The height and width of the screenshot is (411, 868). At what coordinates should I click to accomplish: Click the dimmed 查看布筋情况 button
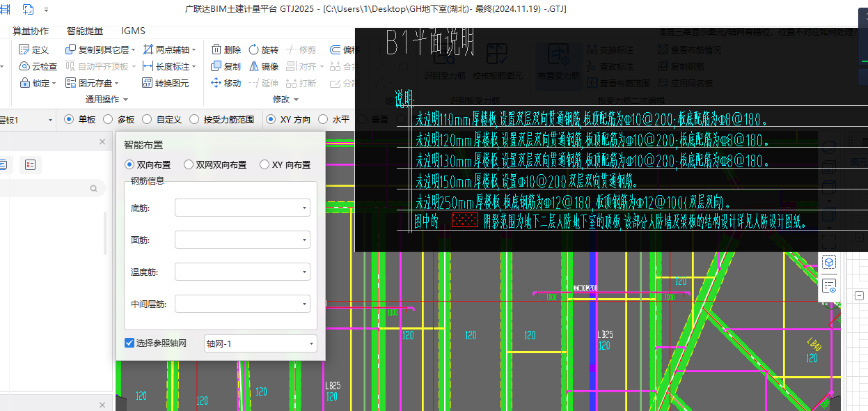(689, 49)
